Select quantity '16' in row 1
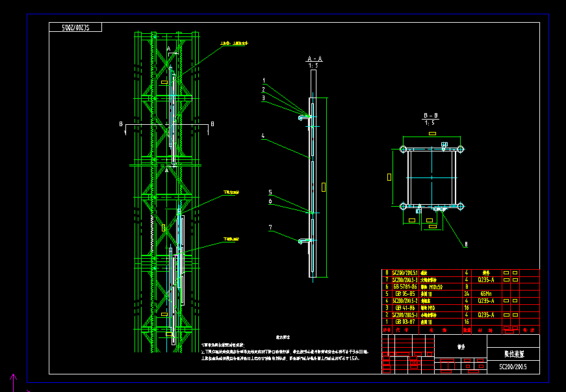 click(x=467, y=322)
